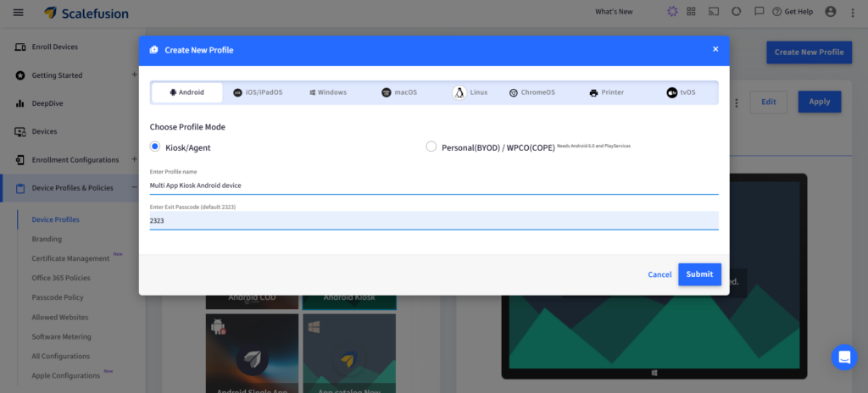Click the Apply button behind the dialog
This screenshot has height=393, width=868.
pos(820,102)
